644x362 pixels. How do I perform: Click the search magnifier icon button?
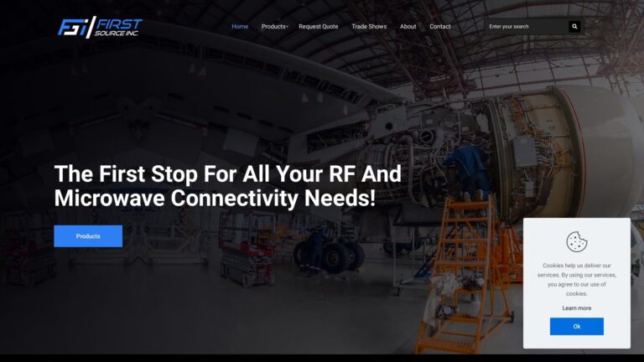[x=574, y=27]
